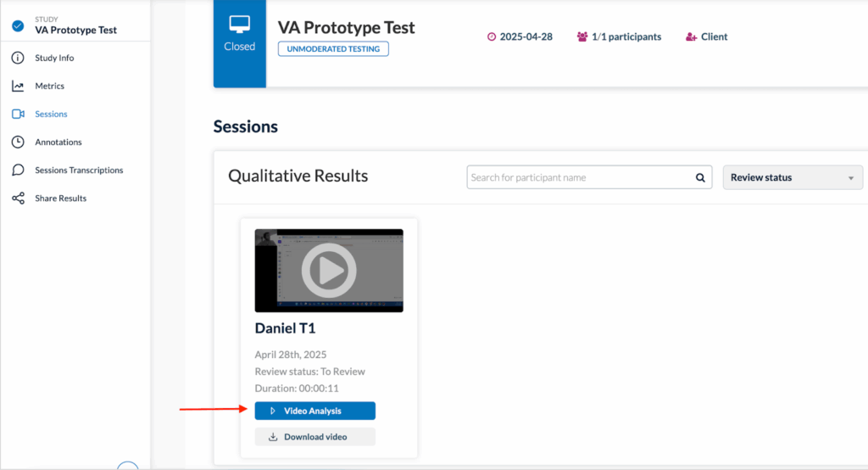Click the Unmoderated Testing badge

(x=333, y=49)
